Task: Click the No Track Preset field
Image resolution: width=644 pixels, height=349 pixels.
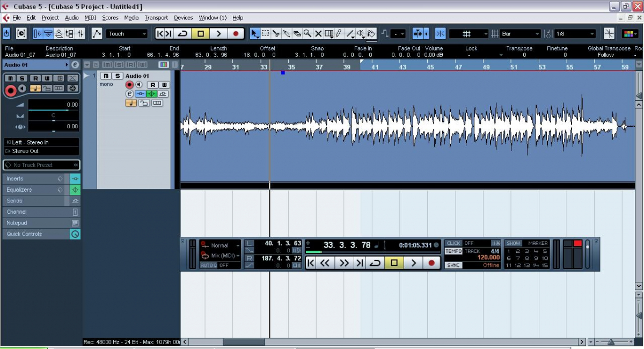Action: 41,165
